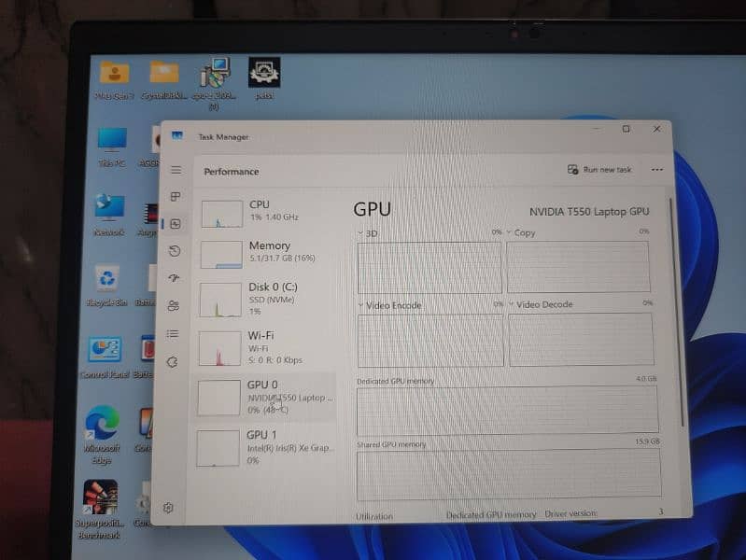Click the '5.1/31.7 GB (16%)' memory value
This screenshot has width=746, height=560.
click(x=282, y=259)
